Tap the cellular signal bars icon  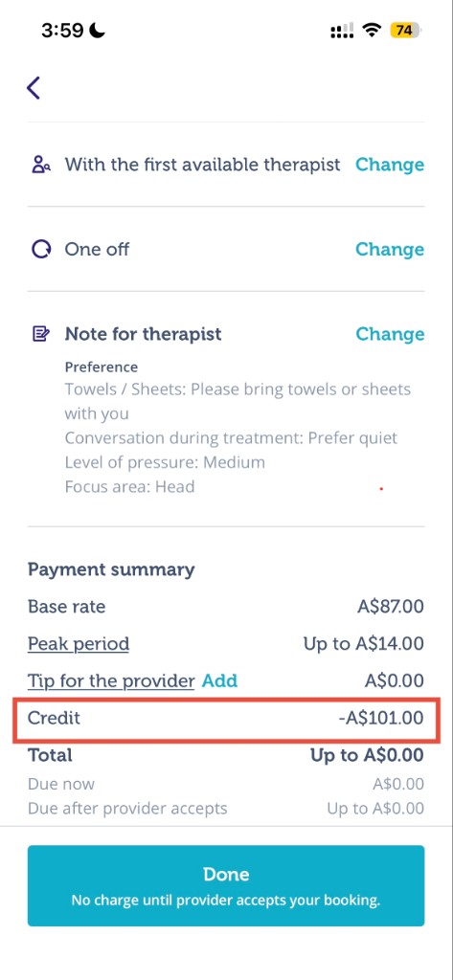(342, 31)
